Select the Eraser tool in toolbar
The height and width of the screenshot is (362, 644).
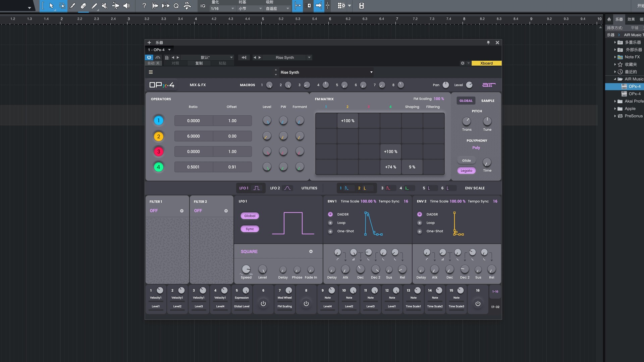pyautogui.click(x=83, y=6)
